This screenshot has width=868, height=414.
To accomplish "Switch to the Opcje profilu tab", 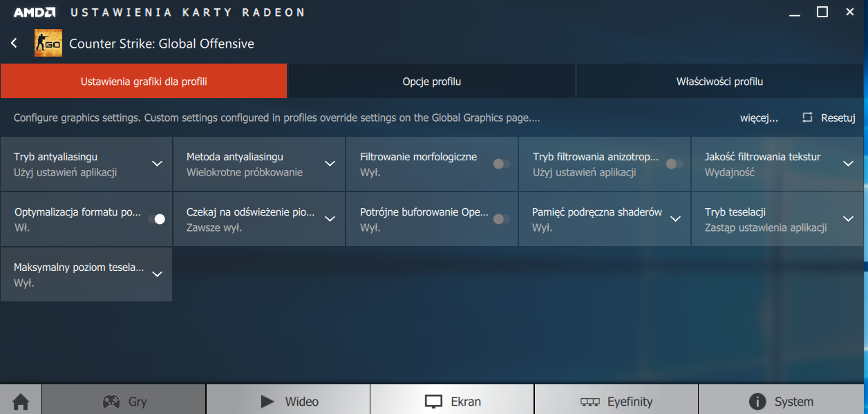I will pyautogui.click(x=431, y=81).
